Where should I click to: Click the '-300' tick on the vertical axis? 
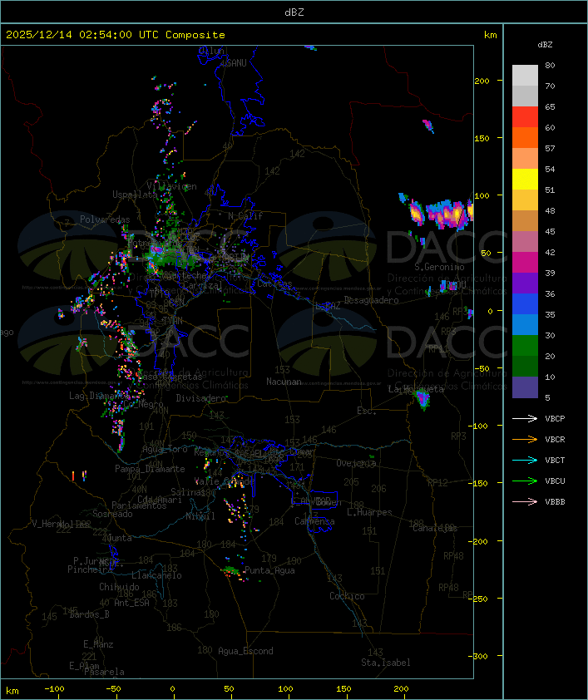[477, 656]
